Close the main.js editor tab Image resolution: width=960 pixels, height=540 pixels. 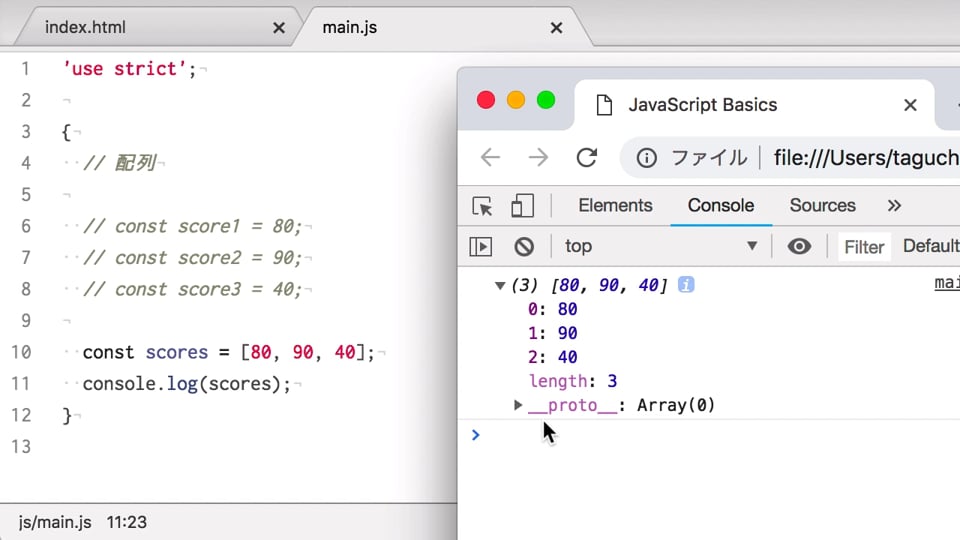click(556, 28)
